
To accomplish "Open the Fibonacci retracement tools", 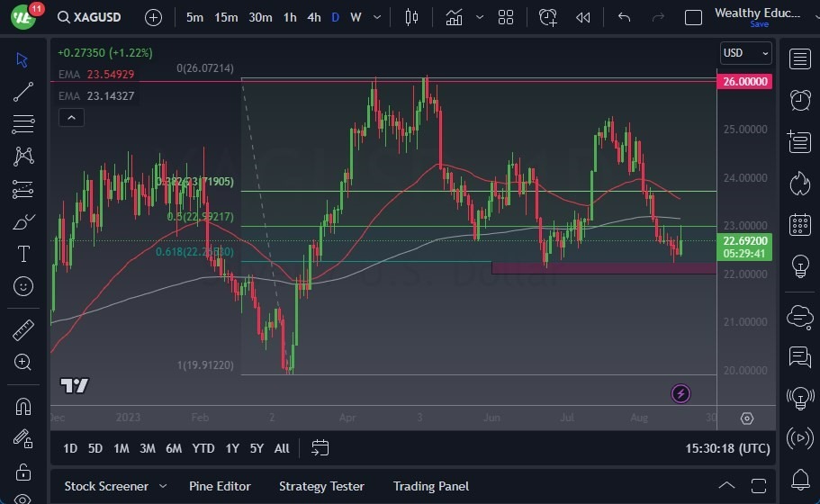I will click(23, 124).
